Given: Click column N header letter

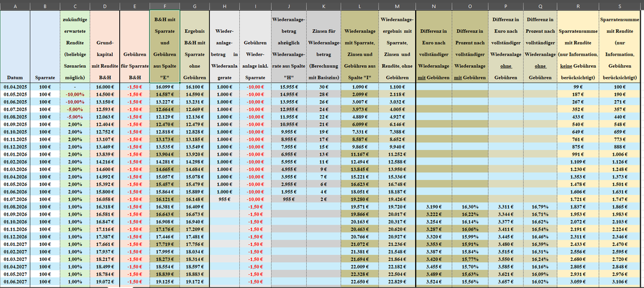Looking at the screenshot, I should 434,5.
